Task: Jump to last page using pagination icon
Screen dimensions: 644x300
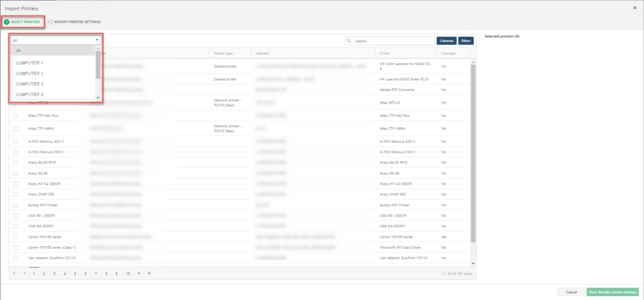Action: [x=149, y=273]
